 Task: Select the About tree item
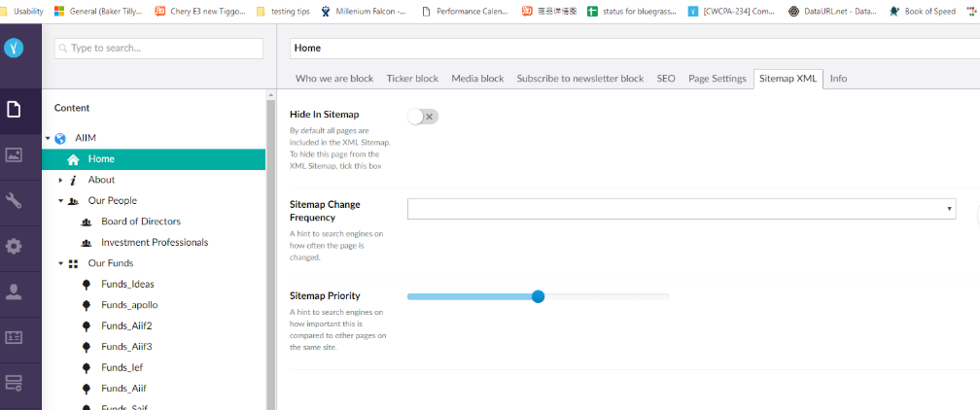coord(101,180)
